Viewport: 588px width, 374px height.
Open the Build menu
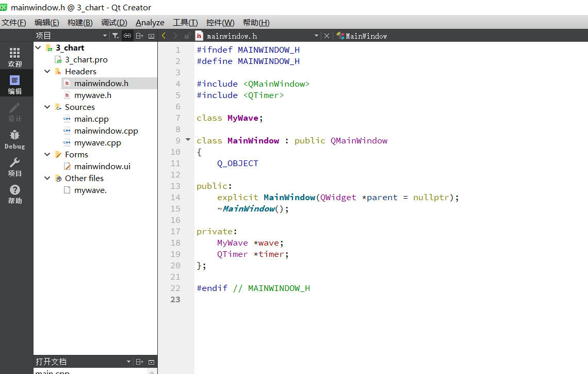(80, 23)
